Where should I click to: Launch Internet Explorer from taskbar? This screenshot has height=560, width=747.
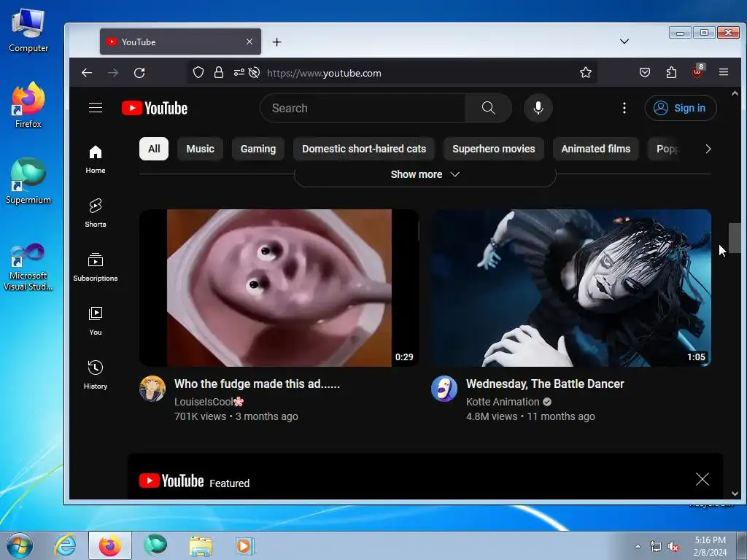pyautogui.click(x=64, y=545)
